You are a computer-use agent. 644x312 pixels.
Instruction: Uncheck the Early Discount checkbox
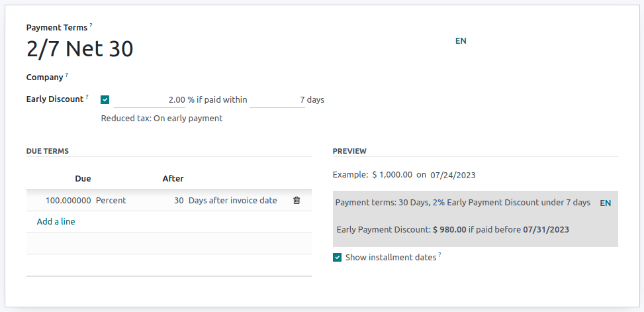[x=105, y=100]
